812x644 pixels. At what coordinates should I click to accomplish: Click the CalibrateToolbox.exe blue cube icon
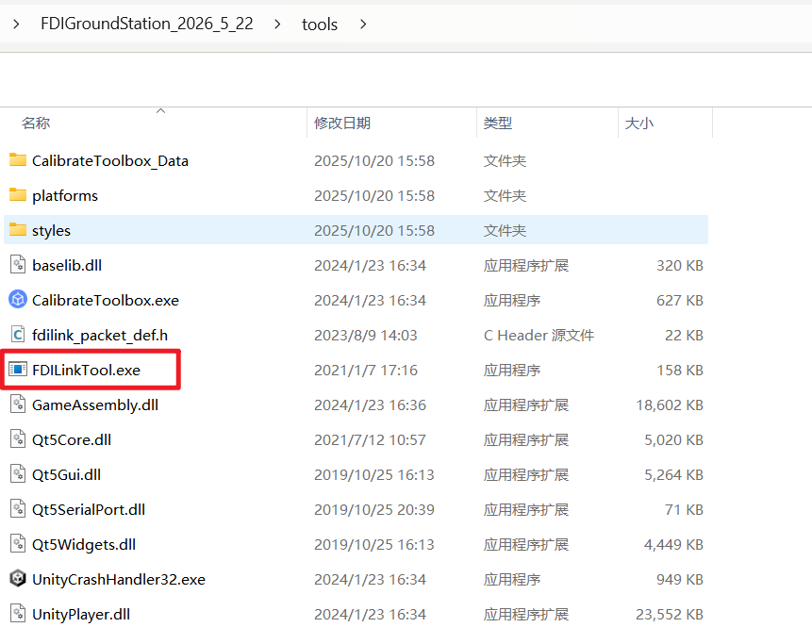coord(18,299)
